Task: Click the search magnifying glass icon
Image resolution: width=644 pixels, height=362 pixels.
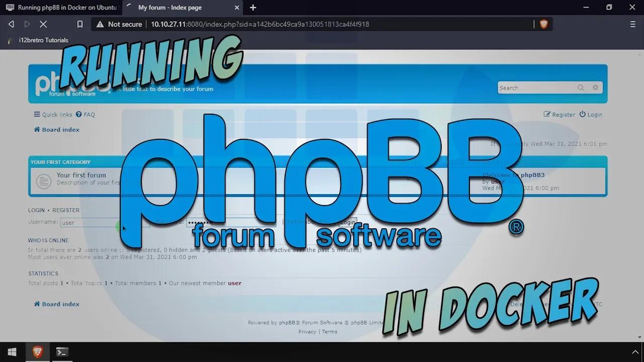Action: [581, 87]
